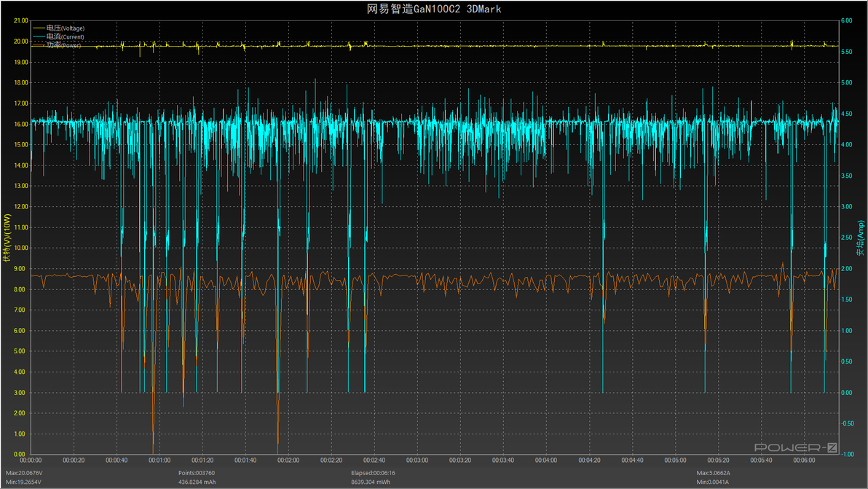
Task: Click the 电流(Current) legend entry
Action: pyautogui.click(x=66, y=36)
